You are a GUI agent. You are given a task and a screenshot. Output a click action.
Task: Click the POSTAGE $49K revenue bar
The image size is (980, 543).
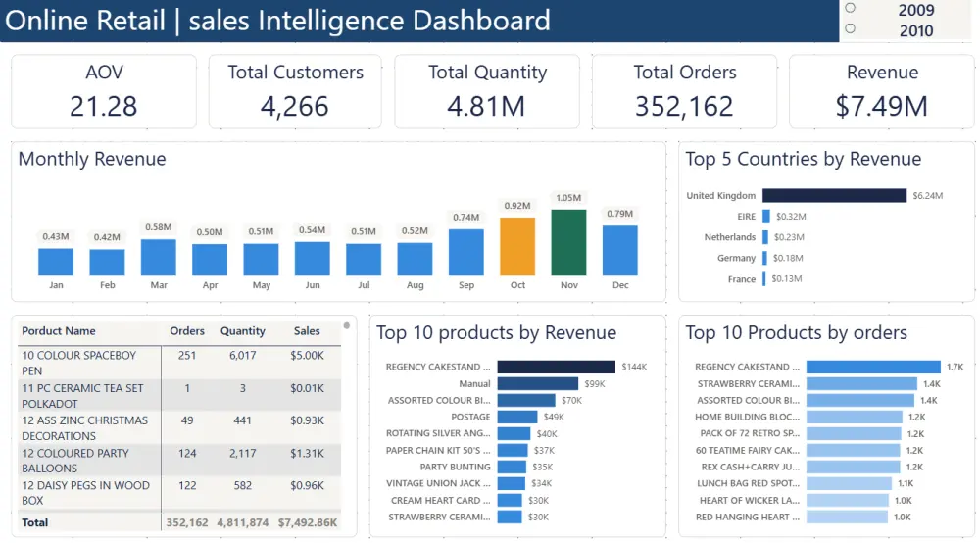coord(517,417)
